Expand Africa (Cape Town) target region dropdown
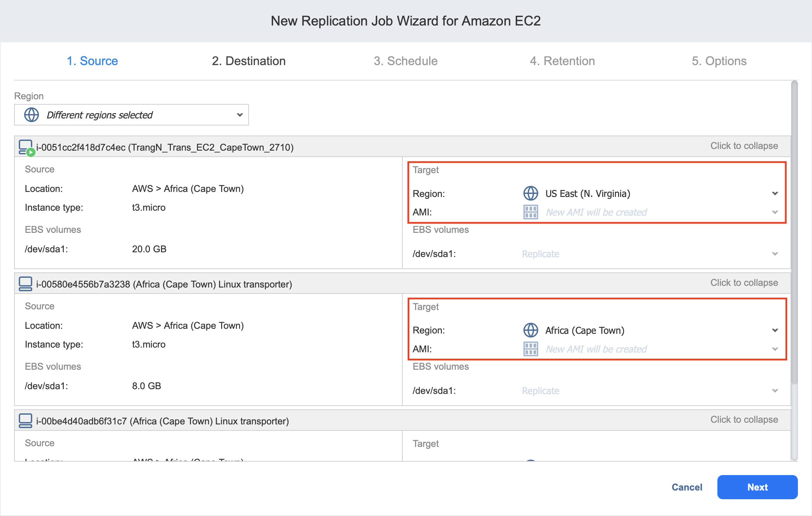 point(775,330)
